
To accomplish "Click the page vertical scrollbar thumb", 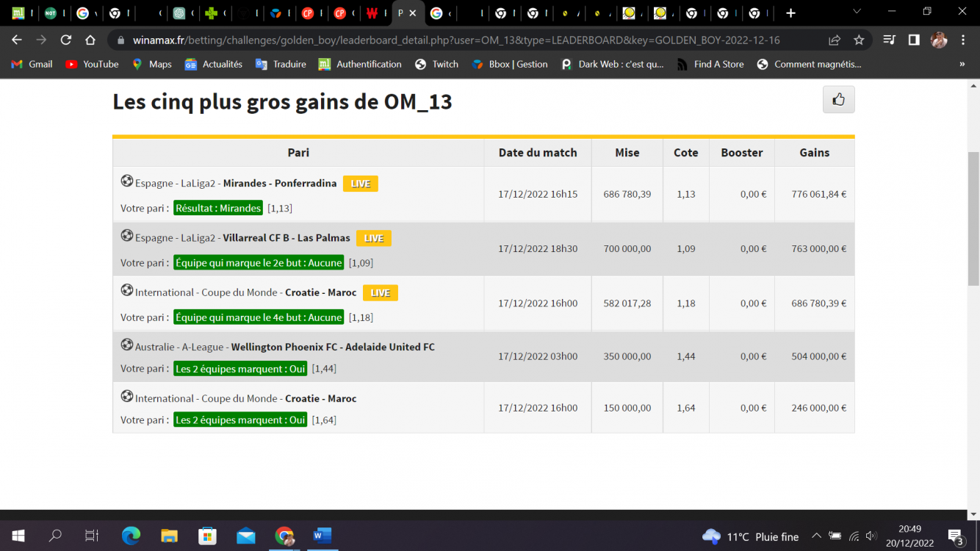I will 973,218.
